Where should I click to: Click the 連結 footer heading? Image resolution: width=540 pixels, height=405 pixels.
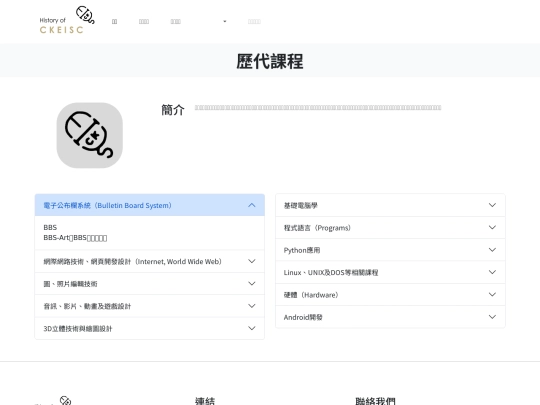[x=205, y=401]
